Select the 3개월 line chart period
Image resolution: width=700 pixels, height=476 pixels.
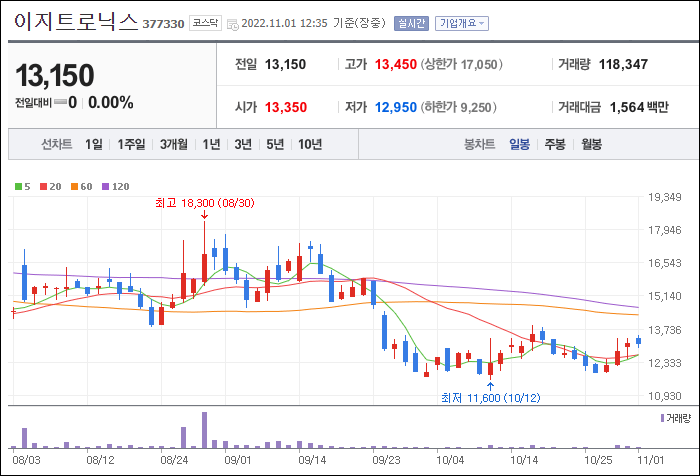174,144
